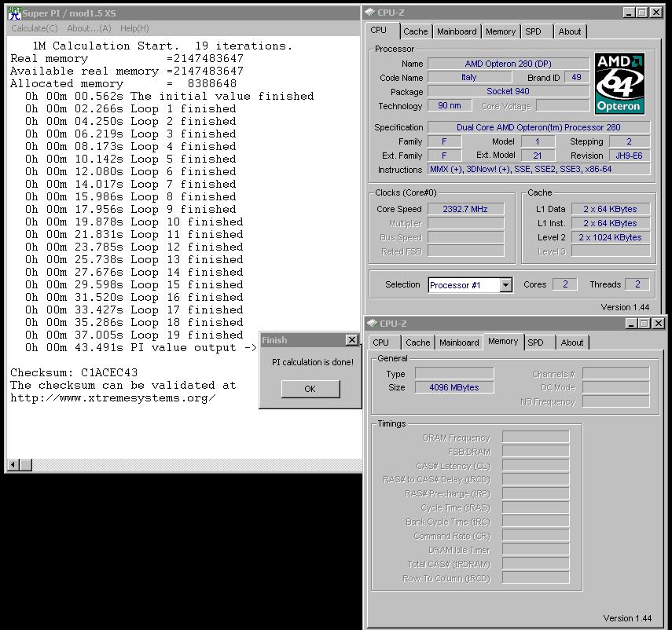Click the Package value 'Socket 940'
This screenshot has width=672, height=630.
coord(509,91)
